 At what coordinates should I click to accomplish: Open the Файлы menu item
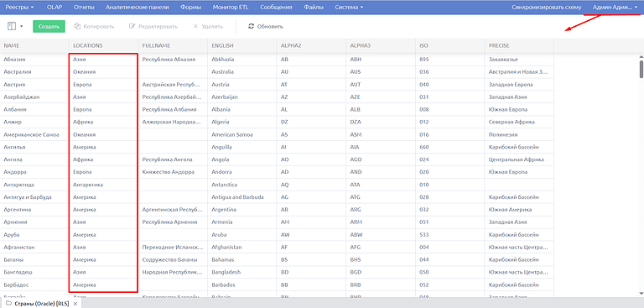pyautogui.click(x=314, y=7)
